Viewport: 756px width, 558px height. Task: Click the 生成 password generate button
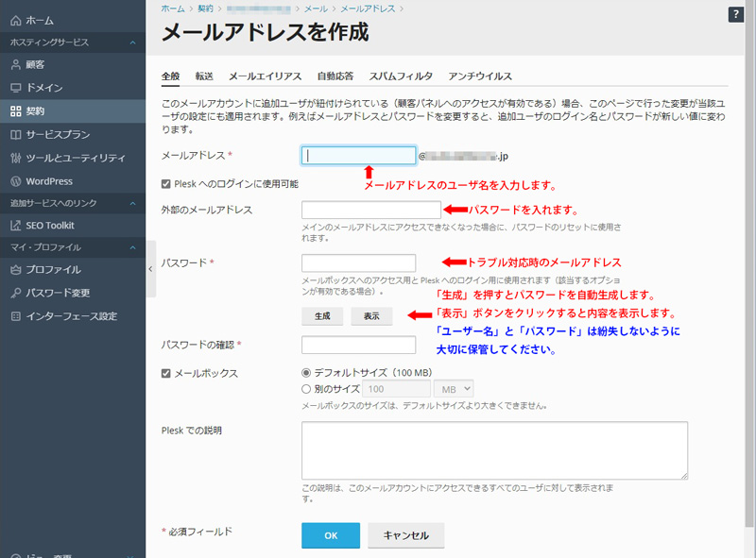click(322, 316)
